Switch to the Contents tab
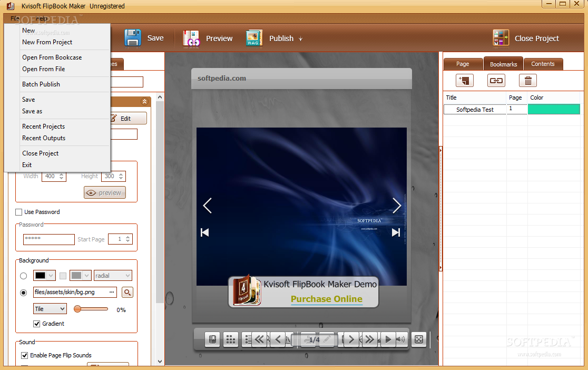Image resolution: width=588 pixels, height=370 pixels. pos(543,64)
